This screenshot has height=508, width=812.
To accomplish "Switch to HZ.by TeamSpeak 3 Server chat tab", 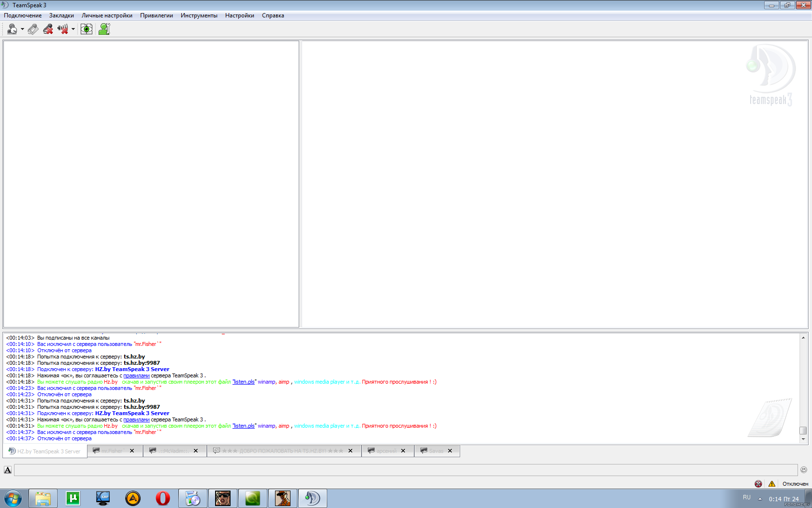I will [45, 451].
